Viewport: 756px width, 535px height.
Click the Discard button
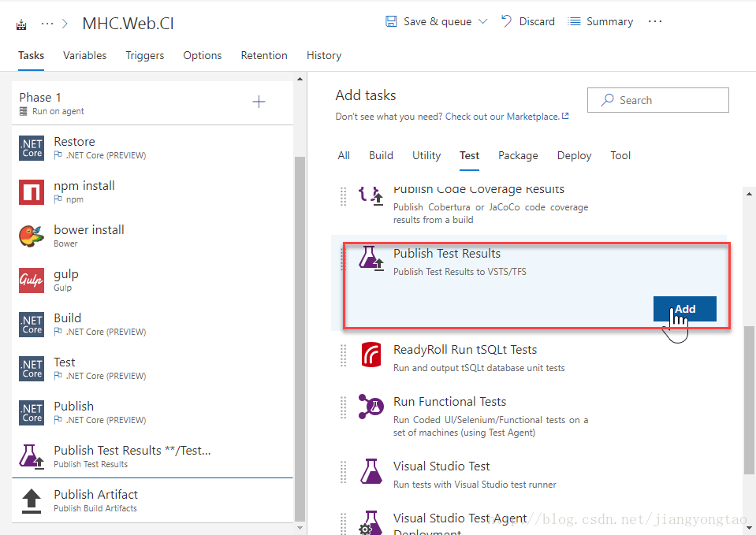point(528,21)
